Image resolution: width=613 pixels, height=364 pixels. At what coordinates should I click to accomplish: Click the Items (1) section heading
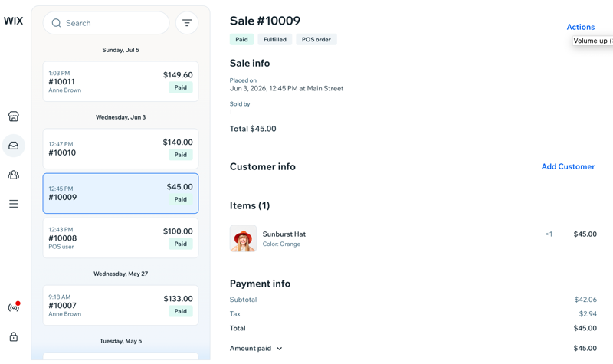(x=250, y=205)
